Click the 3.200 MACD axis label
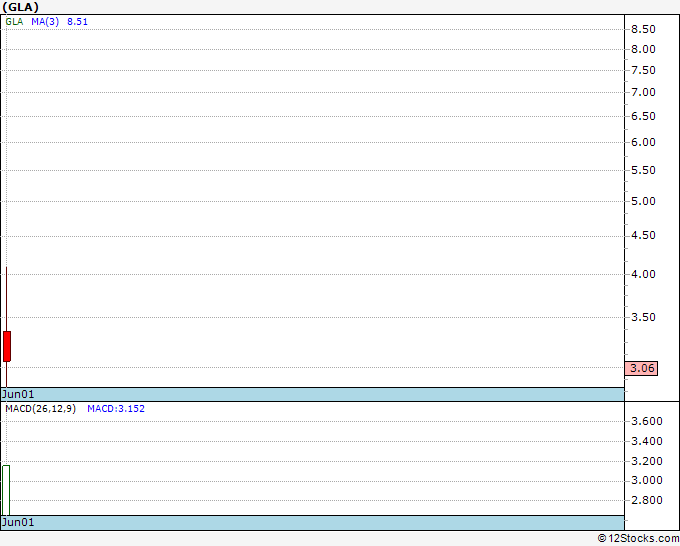680x546 pixels. (x=647, y=461)
